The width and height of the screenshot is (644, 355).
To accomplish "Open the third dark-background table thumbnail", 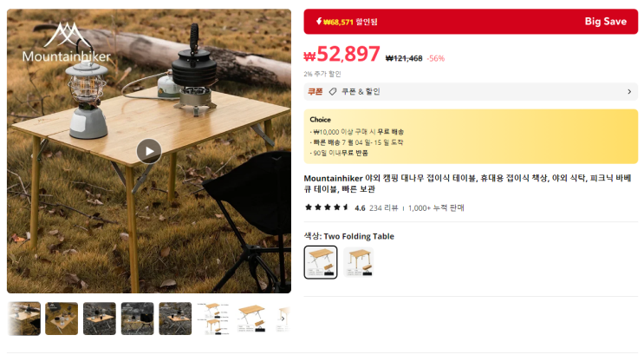I will coord(100,319).
